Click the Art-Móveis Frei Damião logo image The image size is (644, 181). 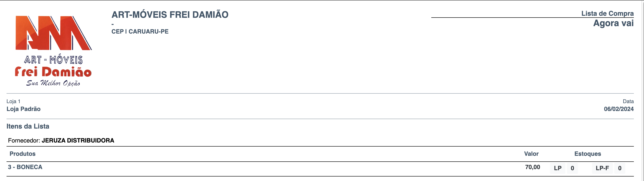53,51
